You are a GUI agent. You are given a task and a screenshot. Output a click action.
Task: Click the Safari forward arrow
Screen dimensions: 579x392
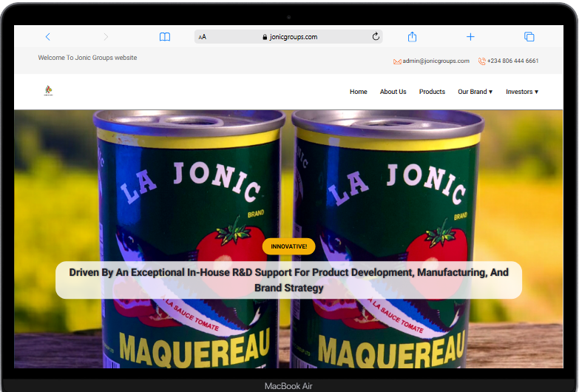[x=106, y=36]
